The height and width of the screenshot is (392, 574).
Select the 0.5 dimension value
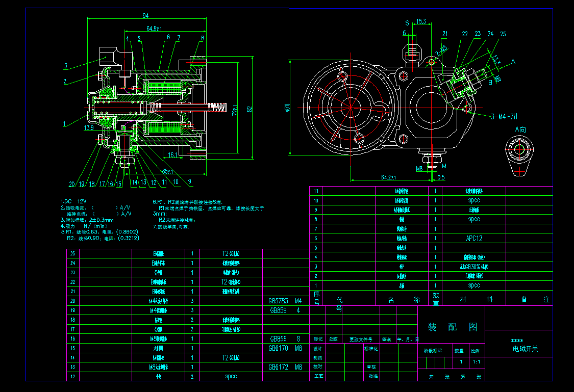(441, 177)
